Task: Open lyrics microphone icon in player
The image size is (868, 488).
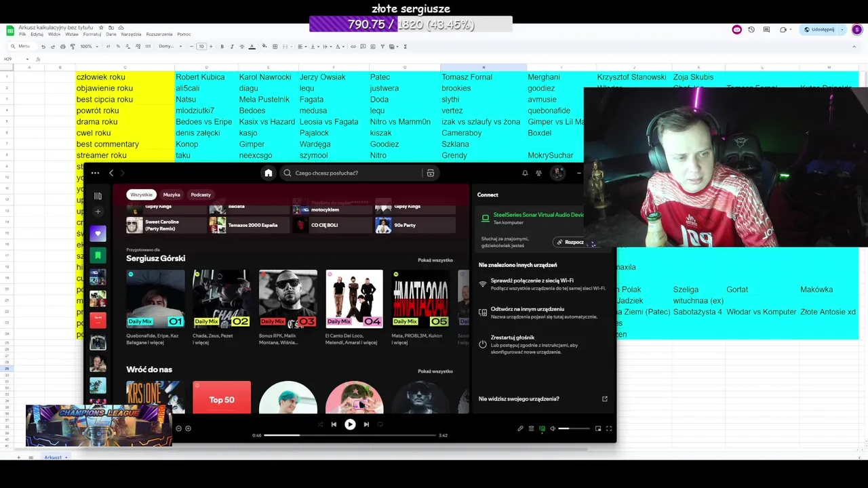Action: pyautogui.click(x=520, y=428)
